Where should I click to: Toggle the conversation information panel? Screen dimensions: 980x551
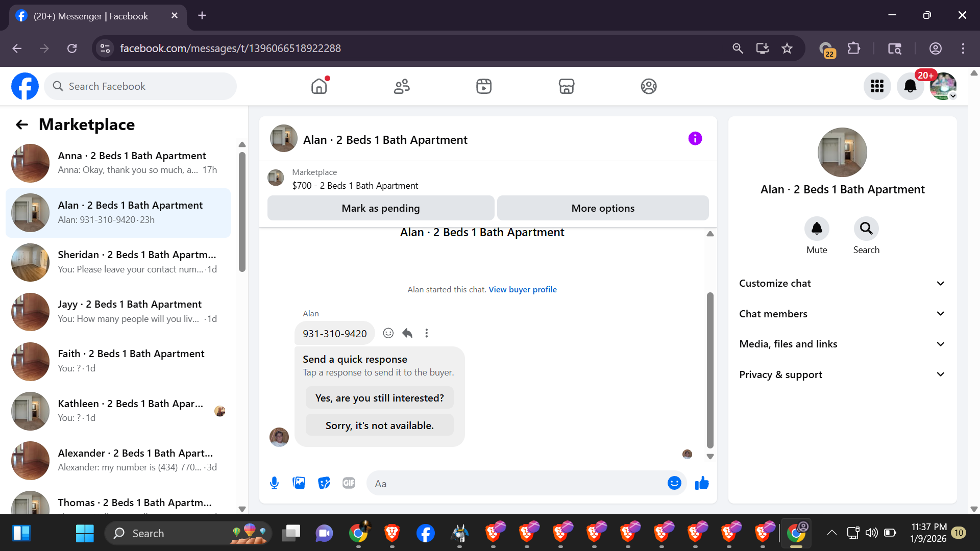pos(695,139)
